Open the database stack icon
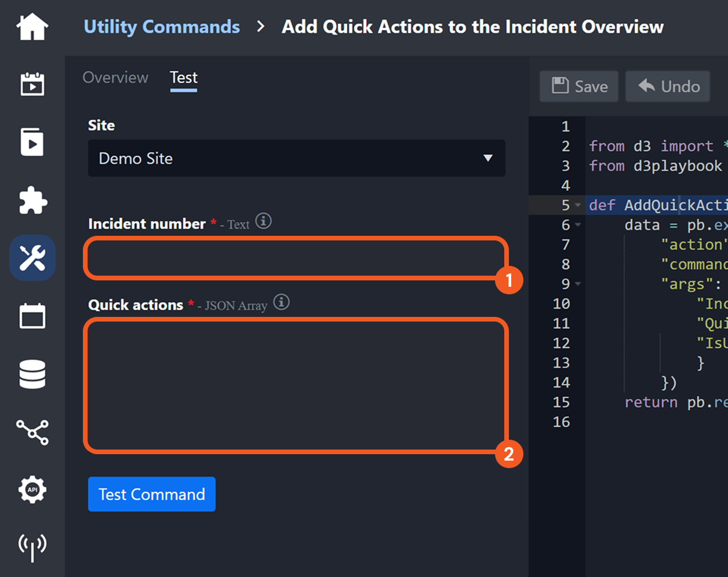 coord(32,374)
